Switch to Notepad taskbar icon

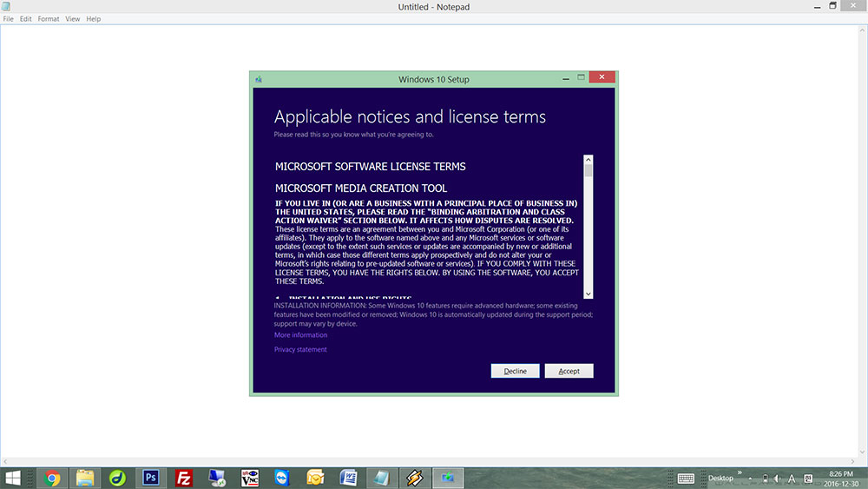[381, 478]
